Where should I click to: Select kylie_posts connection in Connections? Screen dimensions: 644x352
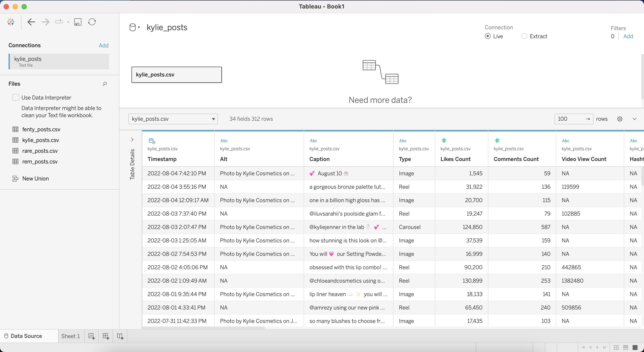pos(59,61)
